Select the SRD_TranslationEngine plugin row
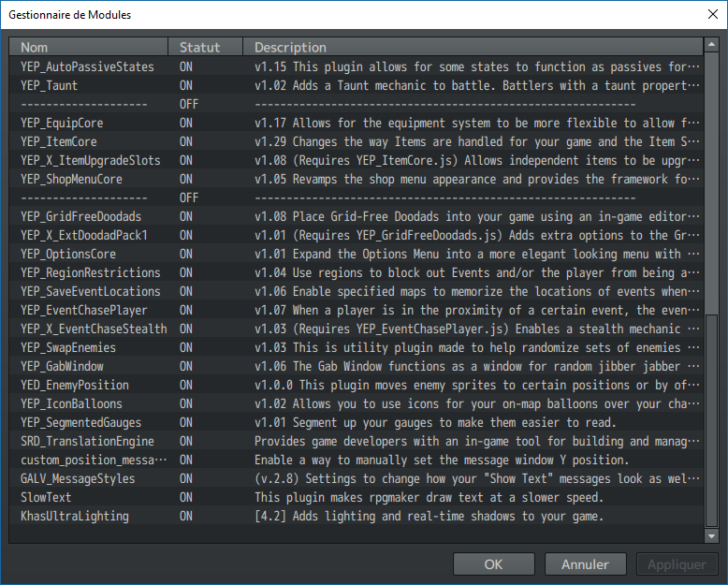 357,441
